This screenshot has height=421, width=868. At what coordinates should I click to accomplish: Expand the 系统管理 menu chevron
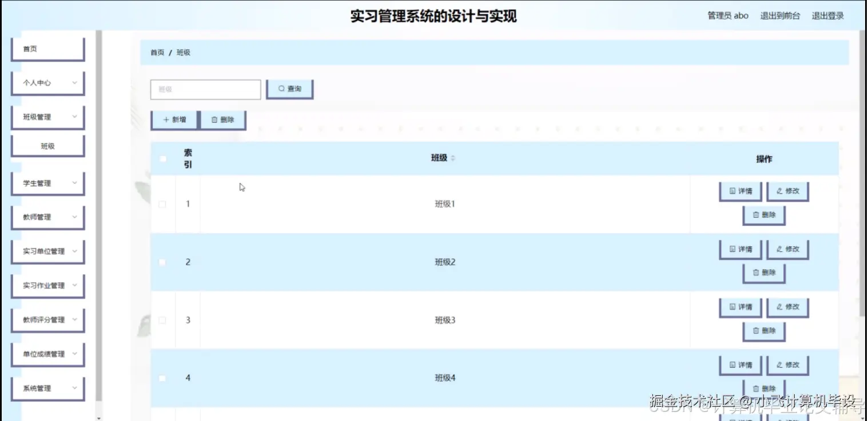pos(74,388)
